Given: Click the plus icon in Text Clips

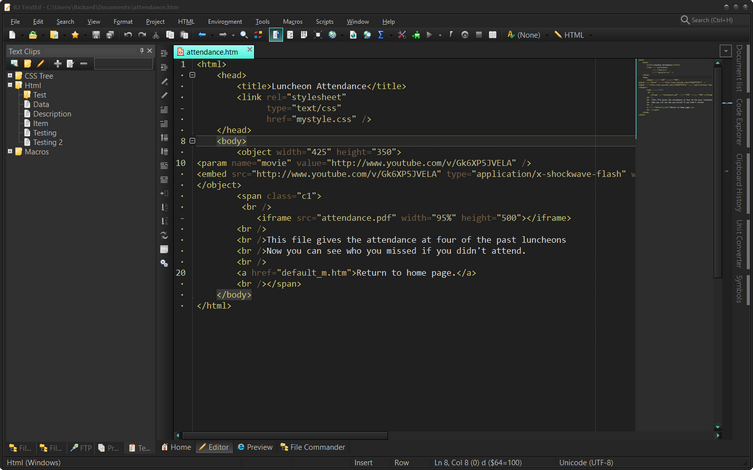Looking at the screenshot, I should pos(57,64).
